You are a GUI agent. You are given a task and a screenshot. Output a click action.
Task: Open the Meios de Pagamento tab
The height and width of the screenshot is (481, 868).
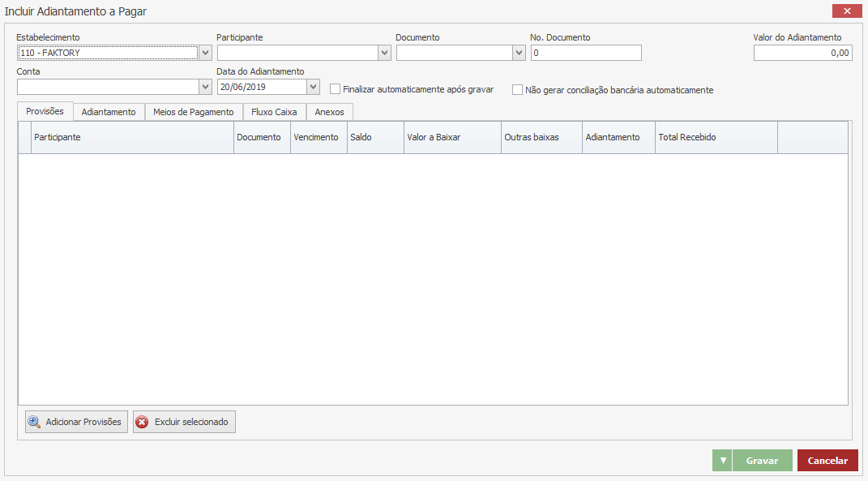(194, 112)
